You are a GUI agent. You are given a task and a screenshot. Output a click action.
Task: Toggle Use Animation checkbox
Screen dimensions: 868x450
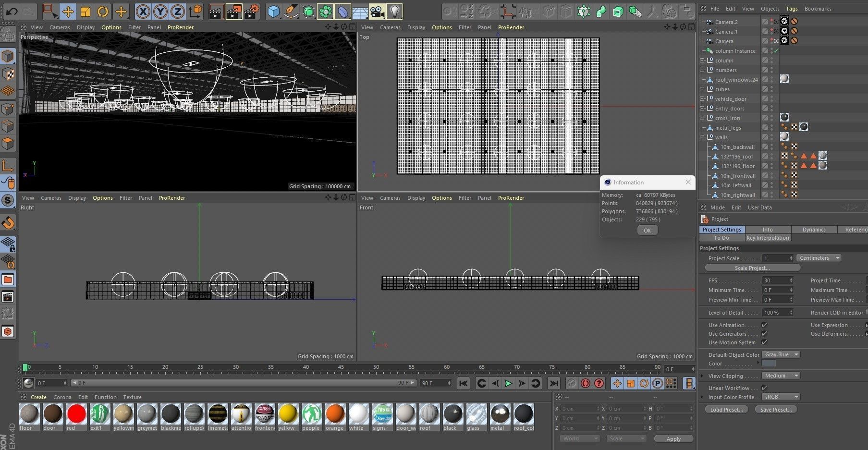(x=764, y=325)
